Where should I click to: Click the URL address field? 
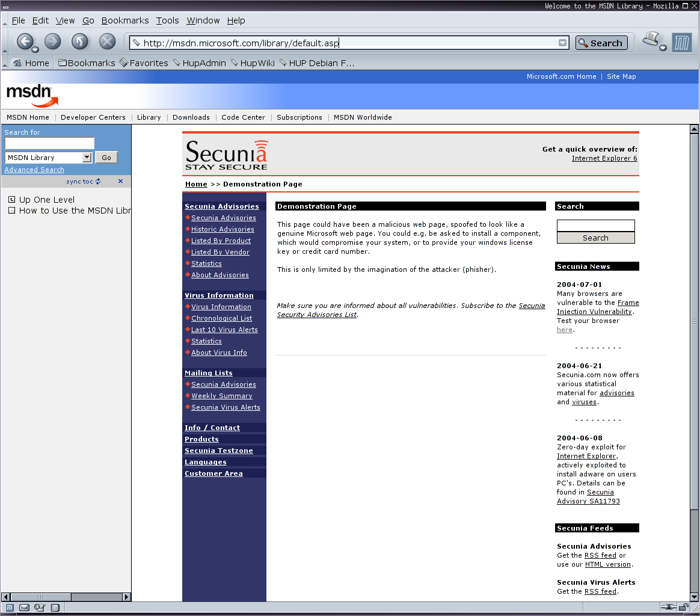point(348,43)
